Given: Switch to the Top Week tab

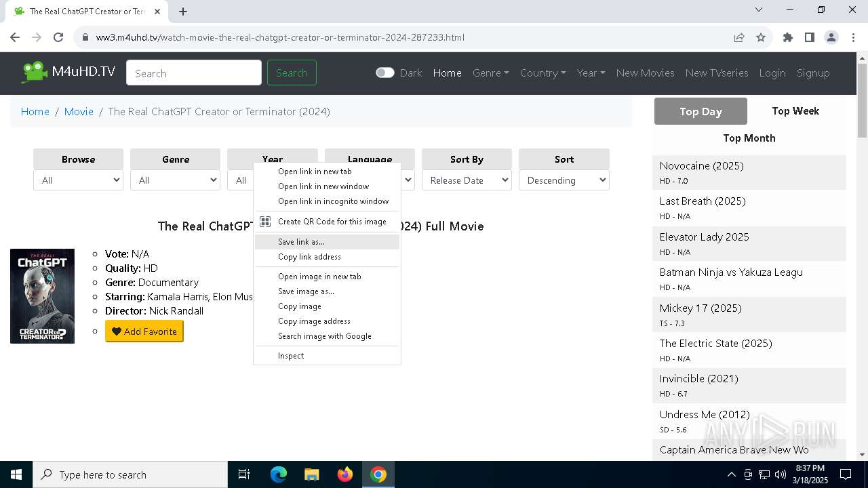Looking at the screenshot, I should pyautogui.click(x=795, y=111).
